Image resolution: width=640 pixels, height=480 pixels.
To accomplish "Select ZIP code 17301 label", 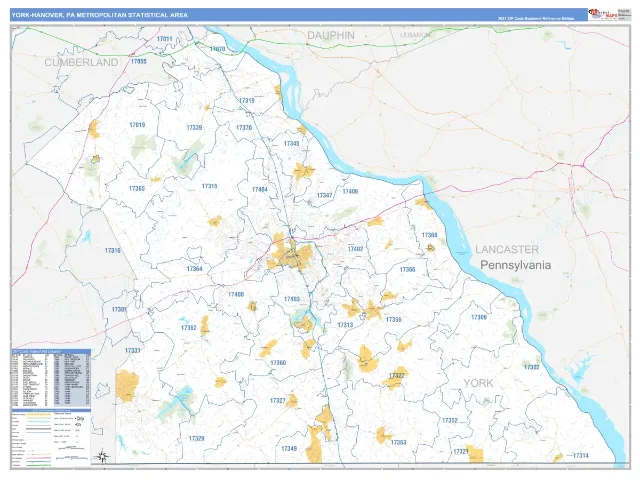I will click(119, 310).
